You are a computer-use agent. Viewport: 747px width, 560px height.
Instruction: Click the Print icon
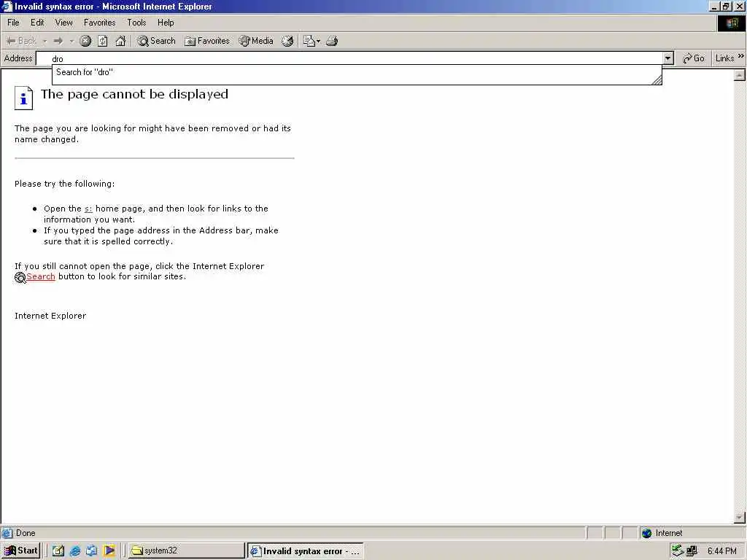[x=332, y=41]
